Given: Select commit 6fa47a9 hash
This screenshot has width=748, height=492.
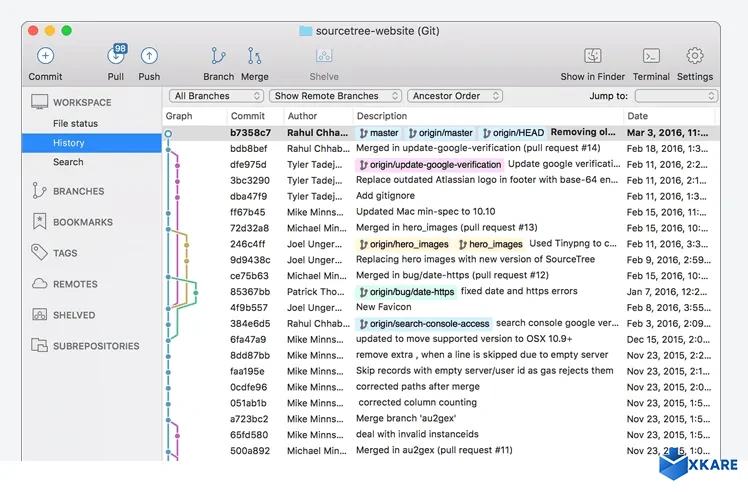Looking at the screenshot, I should (248, 339).
